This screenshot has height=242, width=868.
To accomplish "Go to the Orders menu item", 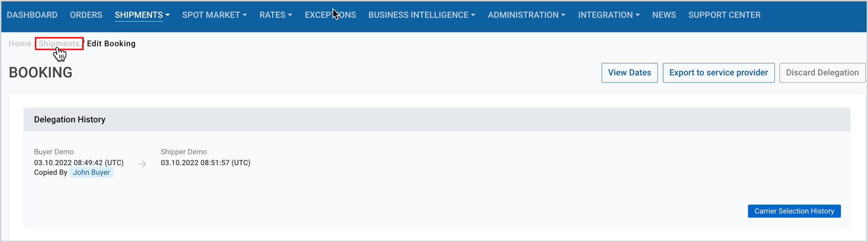I will coord(86,15).
